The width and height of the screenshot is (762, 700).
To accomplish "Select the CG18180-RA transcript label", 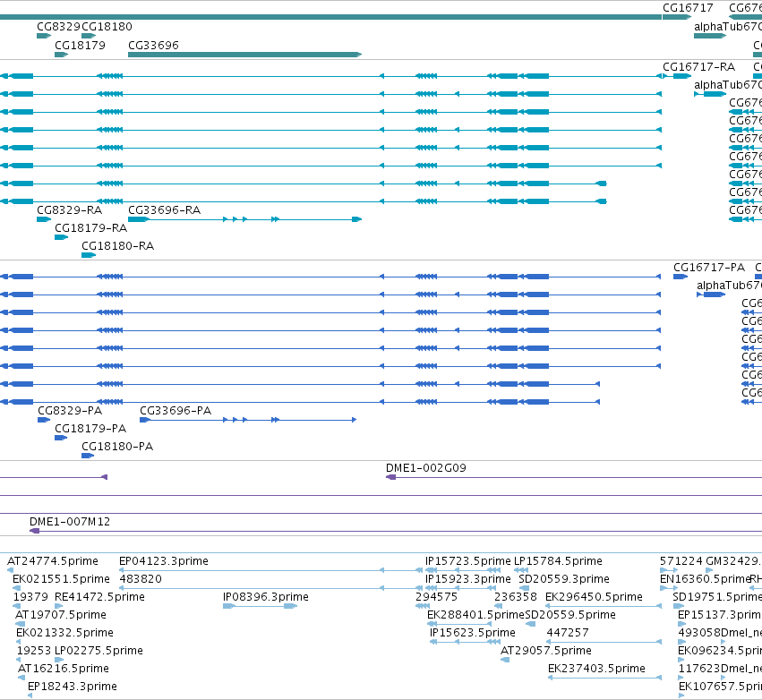I will 117,246.
